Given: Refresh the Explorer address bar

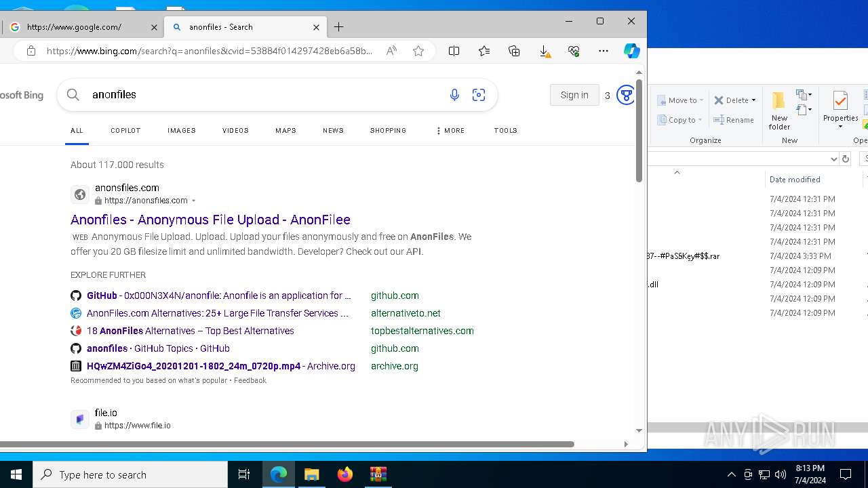Looking at the screenshot, I should (845, 159).
